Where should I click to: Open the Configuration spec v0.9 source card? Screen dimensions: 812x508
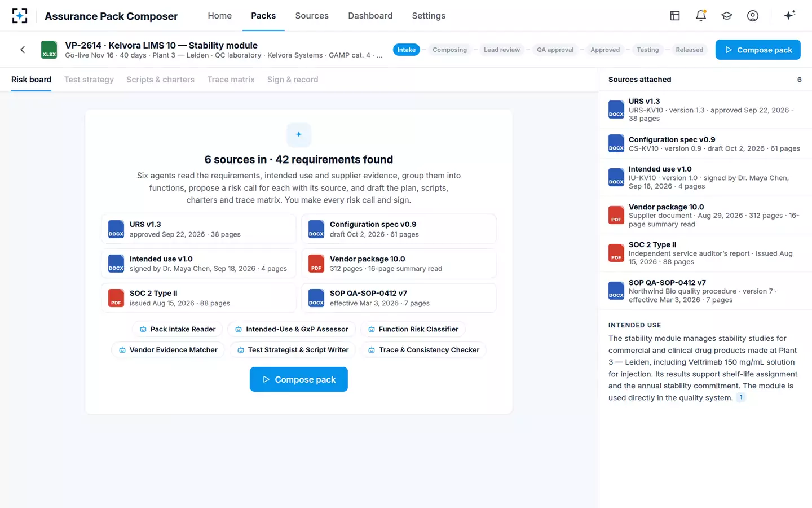click(399, 229)
